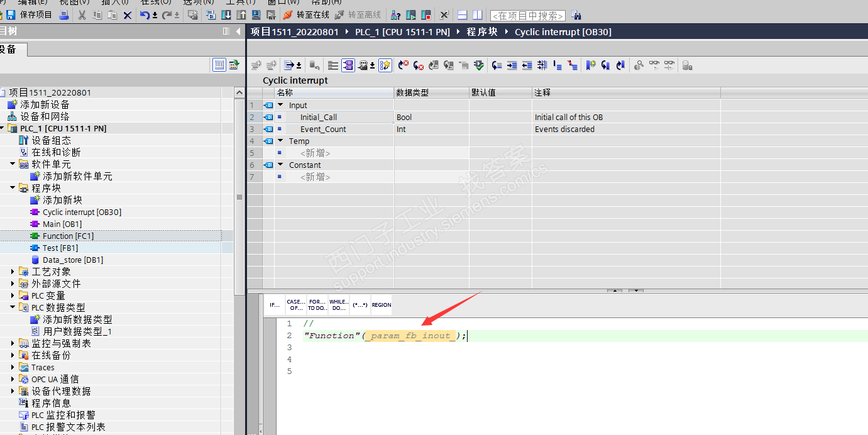Screen dimensions: 868x435
Task: Select Data_store [DB1] in tree
Action: coord(73,260)
